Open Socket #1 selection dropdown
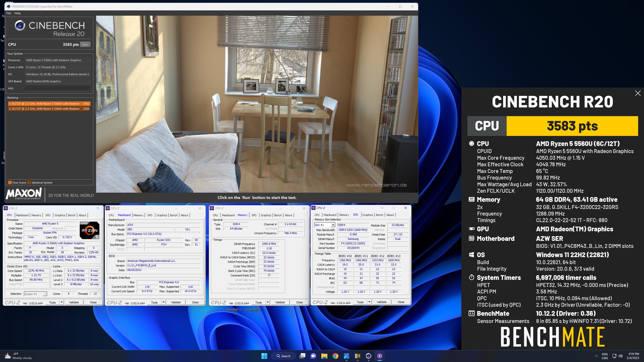 pyautogui.click(x=35, y=294)
